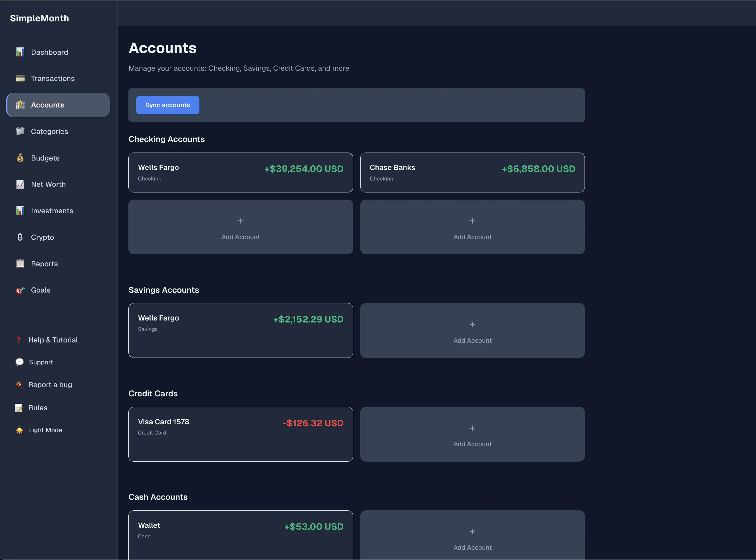Select the Goals target icon
Image resolution: width=756 pixels, height=560 pixels.
tap(20, 290)
